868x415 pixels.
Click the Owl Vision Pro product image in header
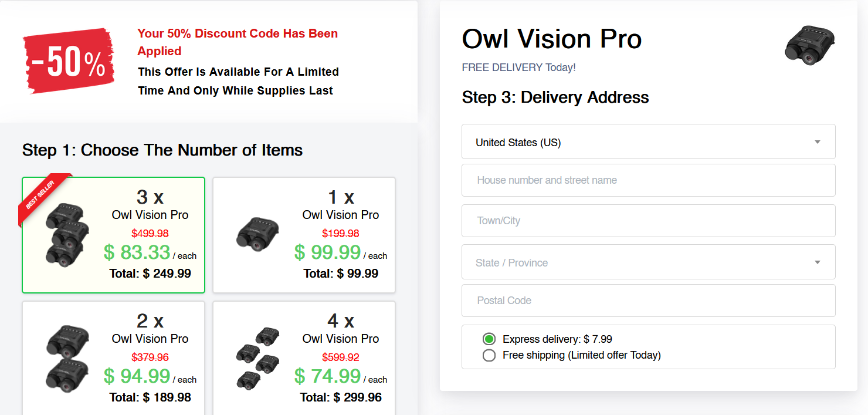click(x=810, y=45)
